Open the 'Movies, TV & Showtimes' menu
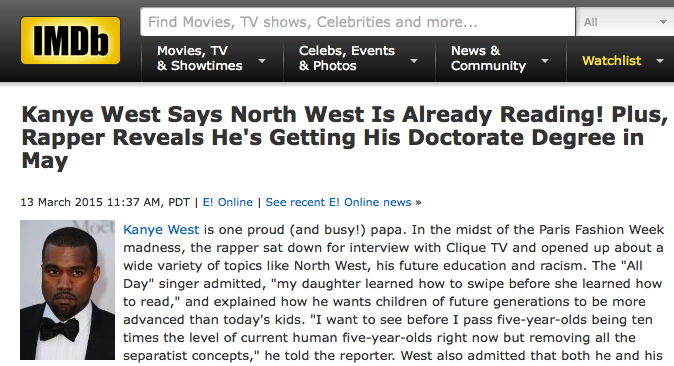 pos(199,58)
